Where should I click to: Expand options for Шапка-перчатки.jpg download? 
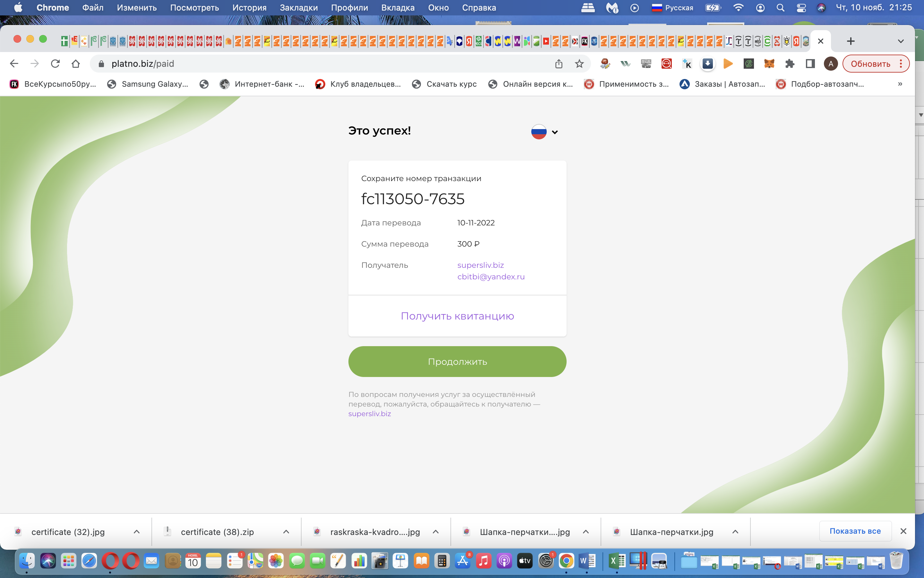(x=735, y=532)
